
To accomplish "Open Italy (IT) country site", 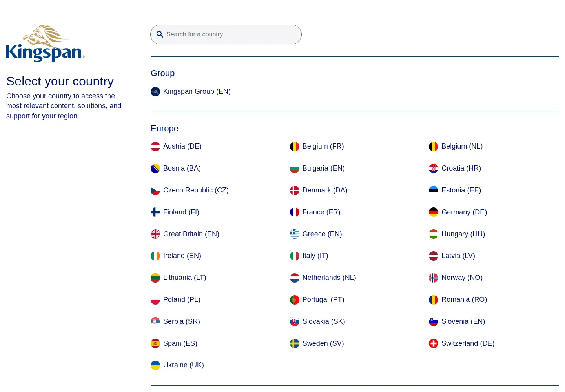I will [309, 256].
